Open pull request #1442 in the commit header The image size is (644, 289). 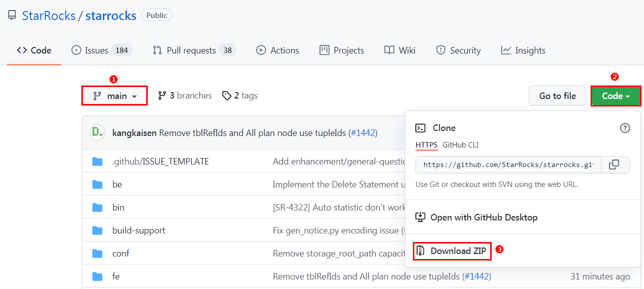click(x=362, y=133)
